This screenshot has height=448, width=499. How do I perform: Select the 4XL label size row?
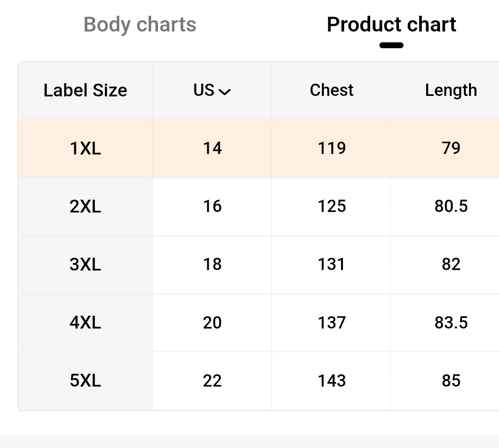pos(85,323)
